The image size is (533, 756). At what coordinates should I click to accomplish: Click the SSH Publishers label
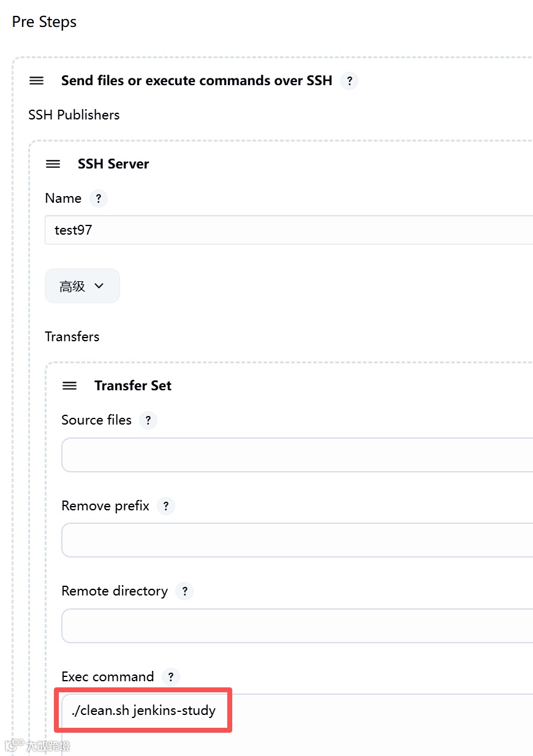click(x=74, y=115)
